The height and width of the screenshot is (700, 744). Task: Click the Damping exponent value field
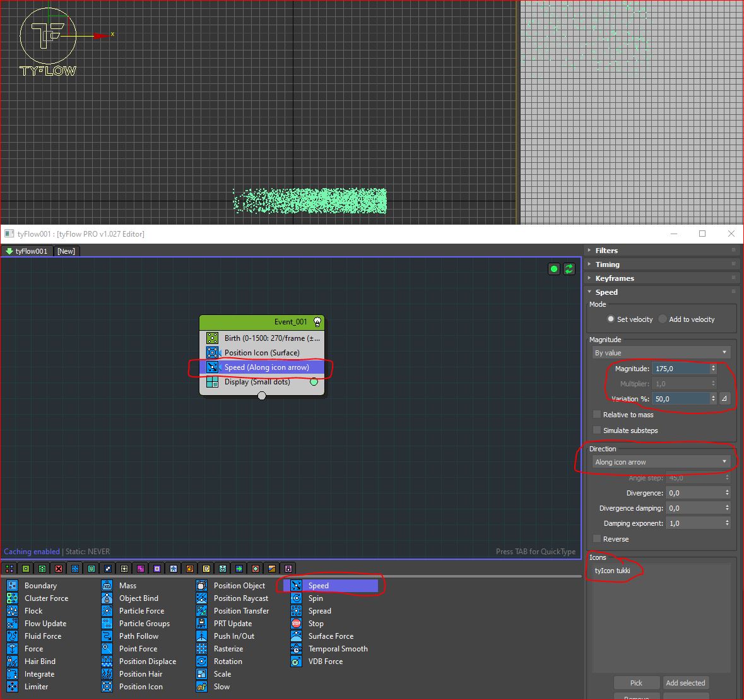pos(695,523)
